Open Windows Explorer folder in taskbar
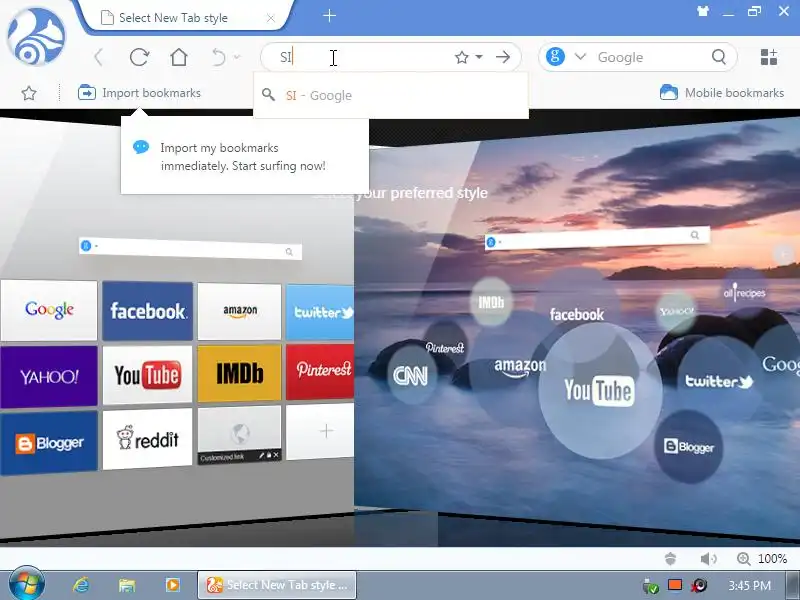This screenshot has width=800, height=600. tap(127, 585)
